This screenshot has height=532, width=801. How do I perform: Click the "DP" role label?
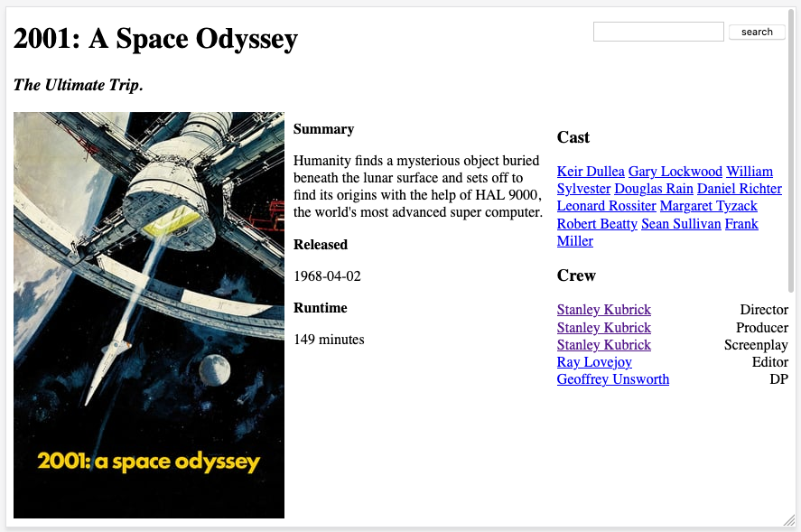778,379
